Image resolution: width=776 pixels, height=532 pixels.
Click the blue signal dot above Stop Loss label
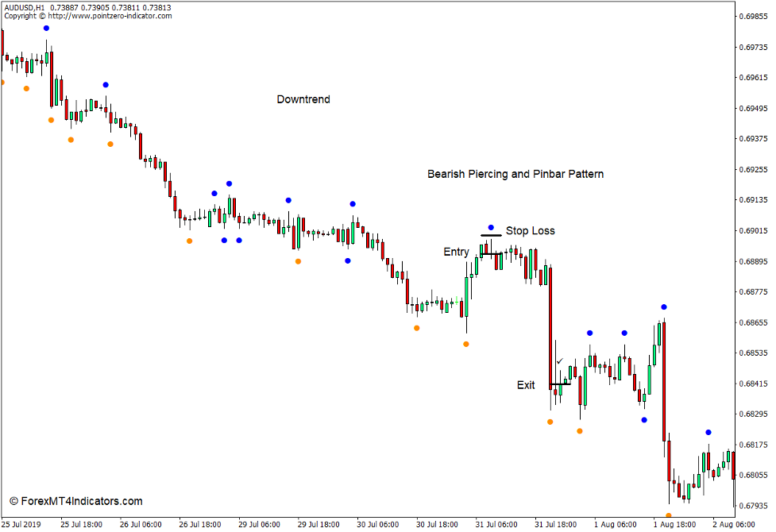pos(492,226)
